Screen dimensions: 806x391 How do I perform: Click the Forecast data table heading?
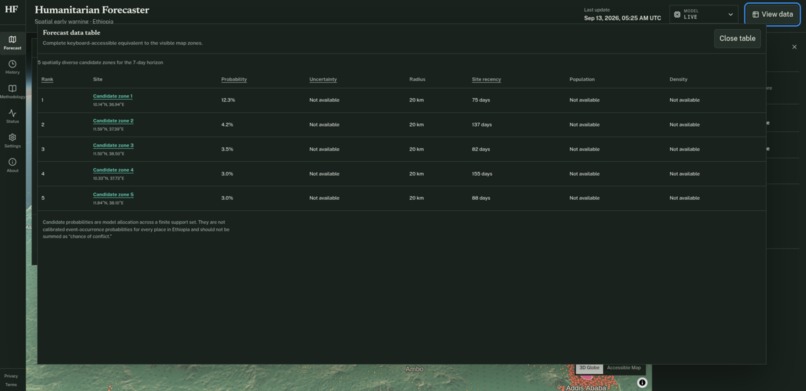click(x=71, y=33)
